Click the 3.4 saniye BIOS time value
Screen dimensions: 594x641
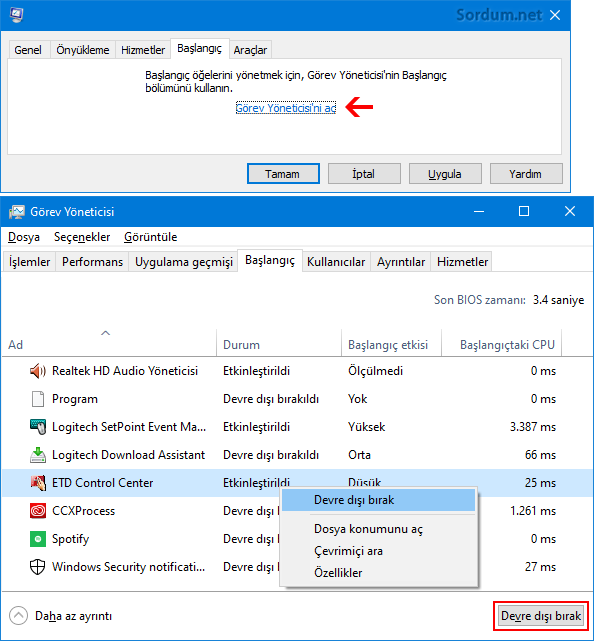click(558, 300)
